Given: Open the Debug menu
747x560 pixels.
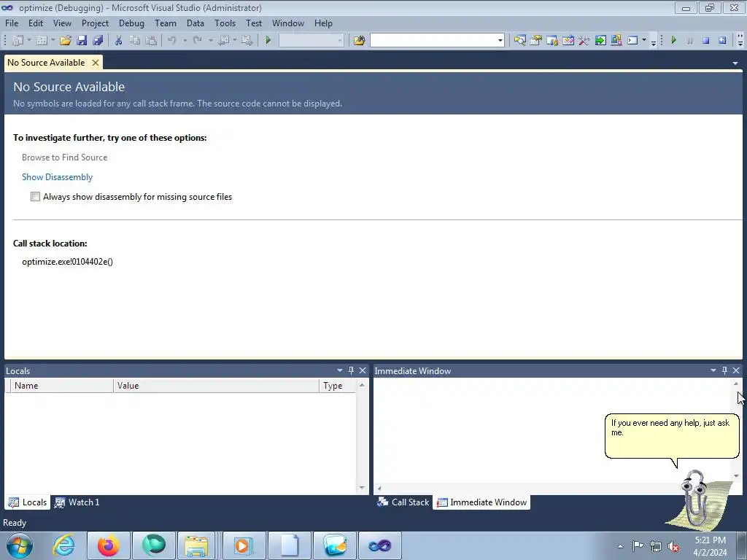Looking at the screenshot, I should tap(131, 23).
